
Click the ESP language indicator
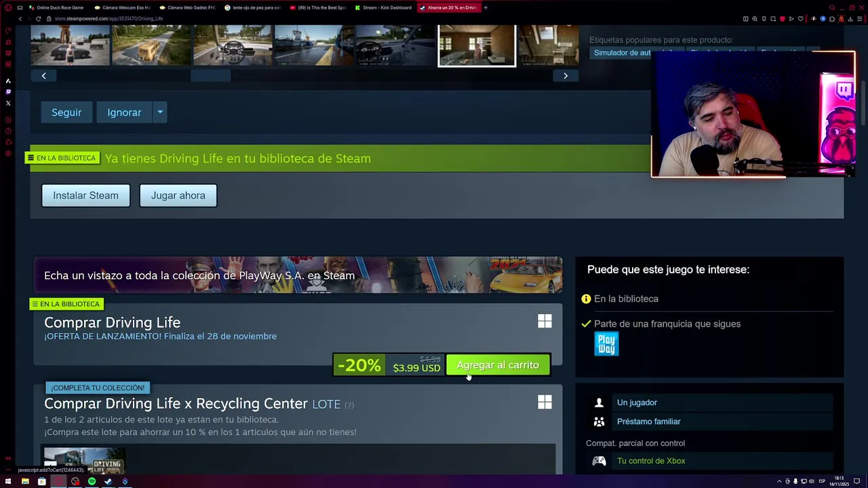coord(822,481)
